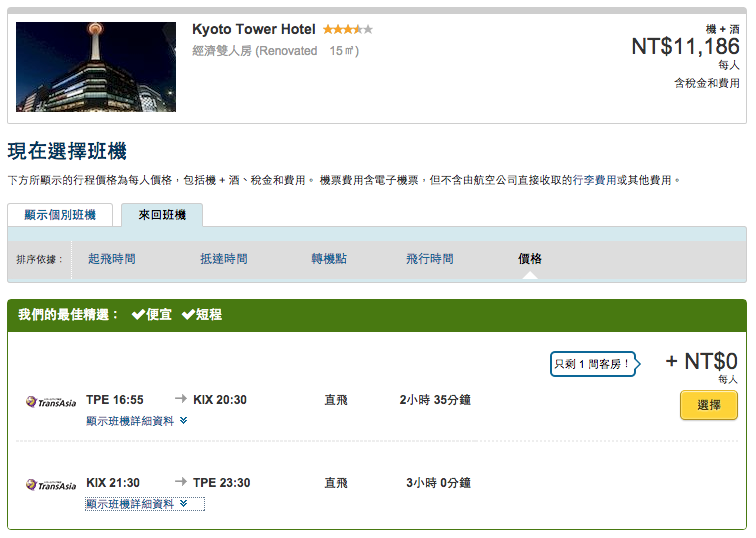Screen dimensions: 756x538
Task: Click the 排序依據 label
Action: (40, 259)
